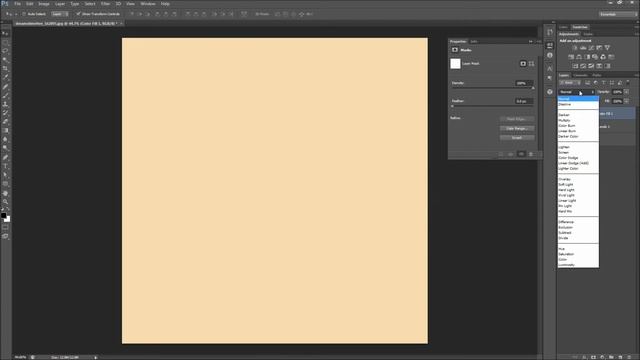Add a Photo Filter adjustment
Image resolution: width=640 pixels, height=360 pixels.
[x=595, y=57]
